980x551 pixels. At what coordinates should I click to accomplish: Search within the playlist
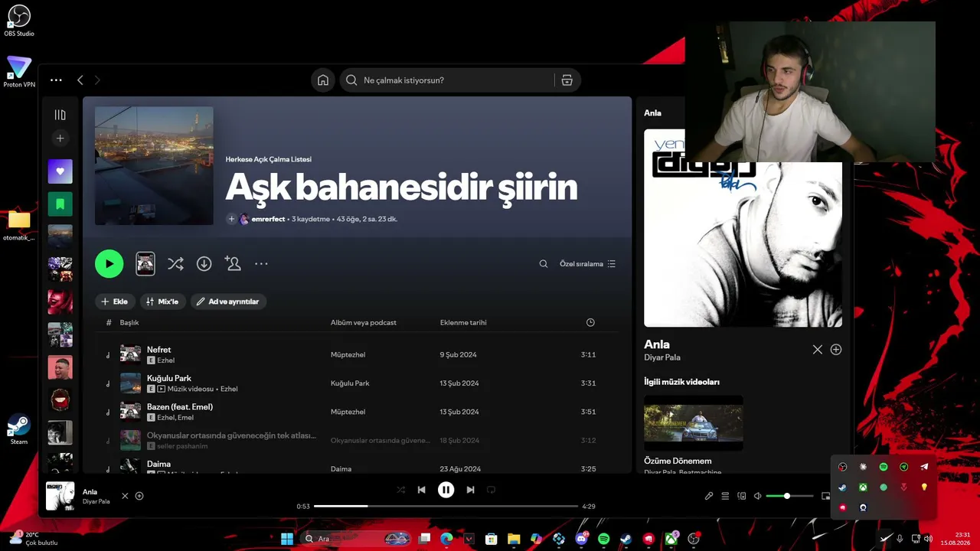point(544,264)
